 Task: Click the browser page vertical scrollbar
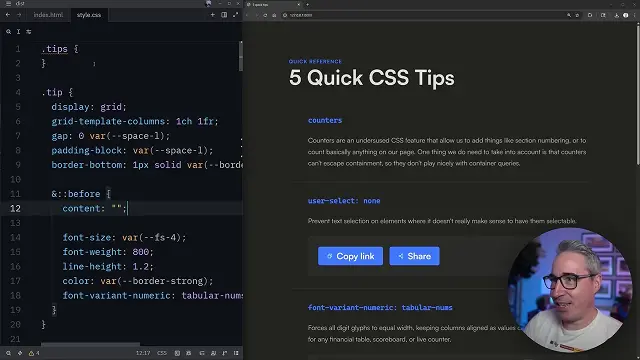tap(638, 94)
